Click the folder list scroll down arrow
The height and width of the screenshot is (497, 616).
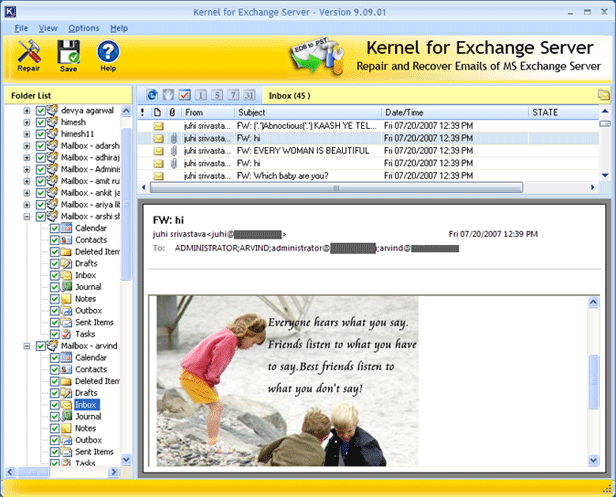tap(126, 459)
